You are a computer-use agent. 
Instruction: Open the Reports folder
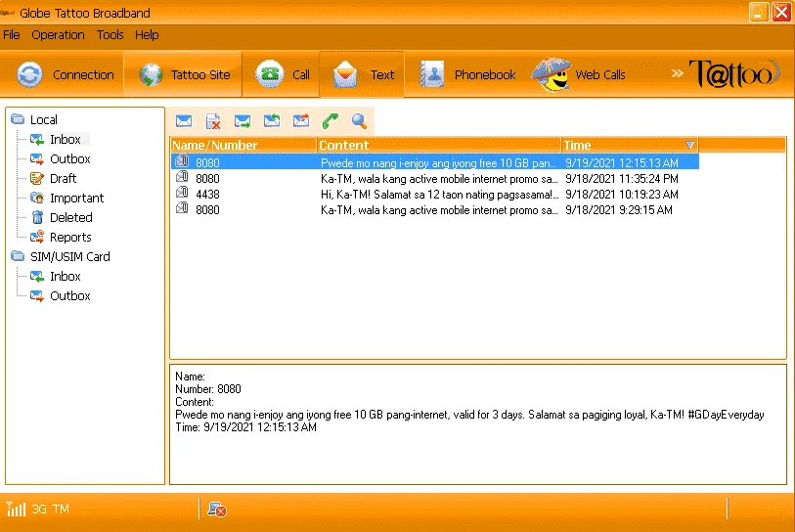70,238
